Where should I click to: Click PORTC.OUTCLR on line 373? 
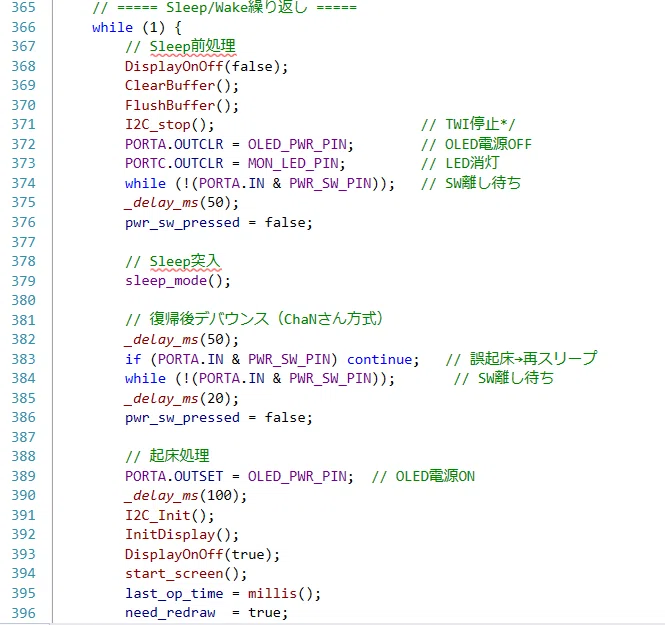coord(174,164)
